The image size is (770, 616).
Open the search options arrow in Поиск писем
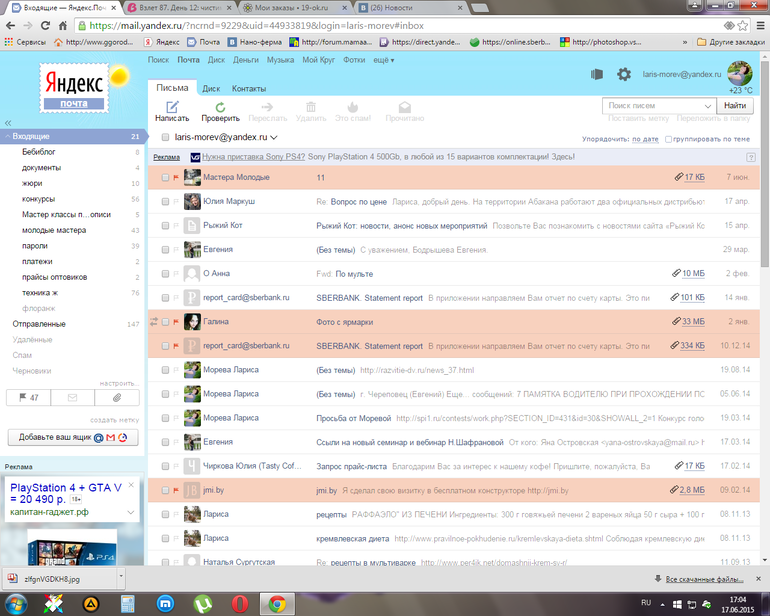click(x=707, y=105)
